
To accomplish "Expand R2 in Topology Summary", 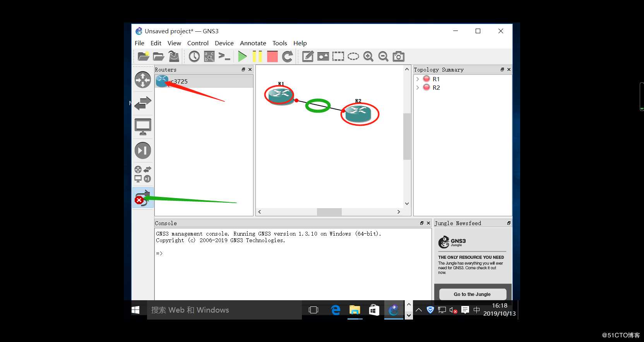I will point(418,87).
